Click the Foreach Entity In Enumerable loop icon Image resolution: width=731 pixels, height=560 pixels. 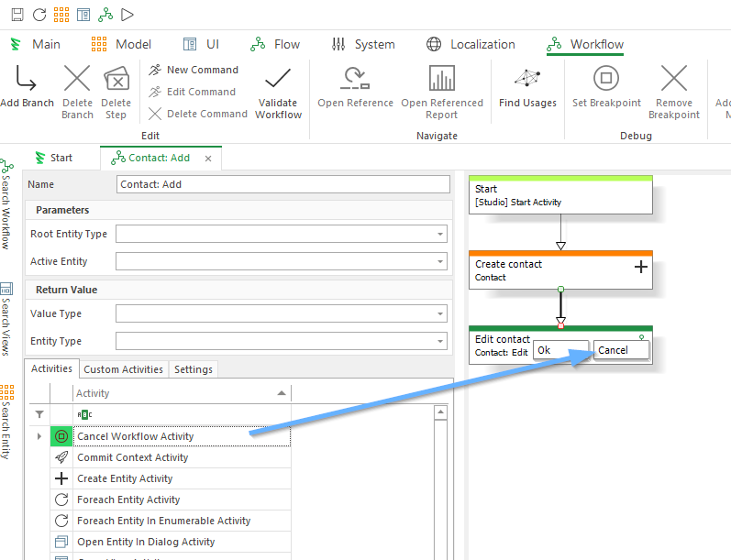click(x=61, y=521)
